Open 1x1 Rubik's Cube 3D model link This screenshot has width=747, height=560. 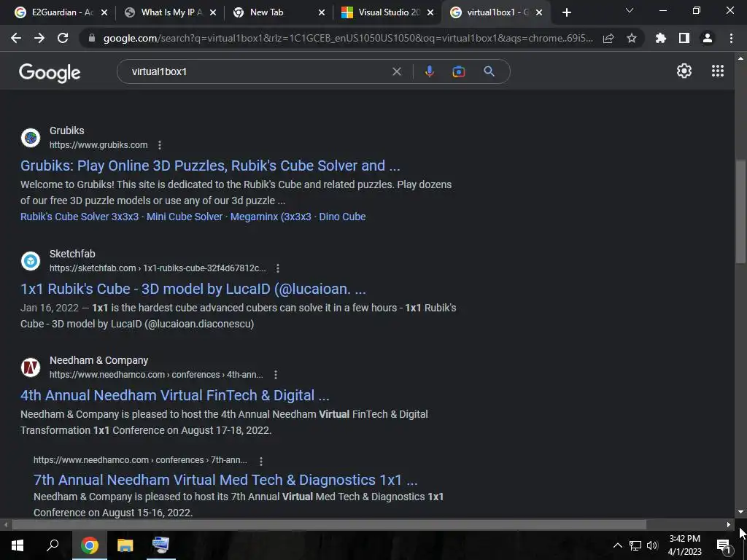(193, 289)
